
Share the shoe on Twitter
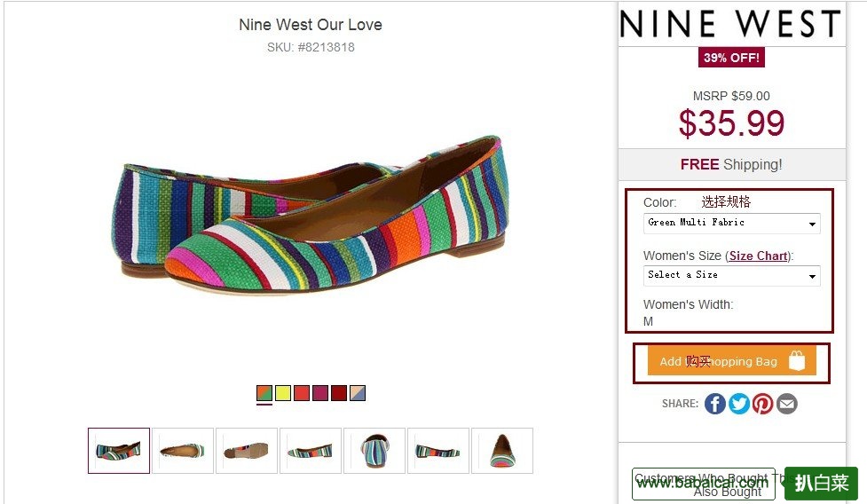[739, 404]
